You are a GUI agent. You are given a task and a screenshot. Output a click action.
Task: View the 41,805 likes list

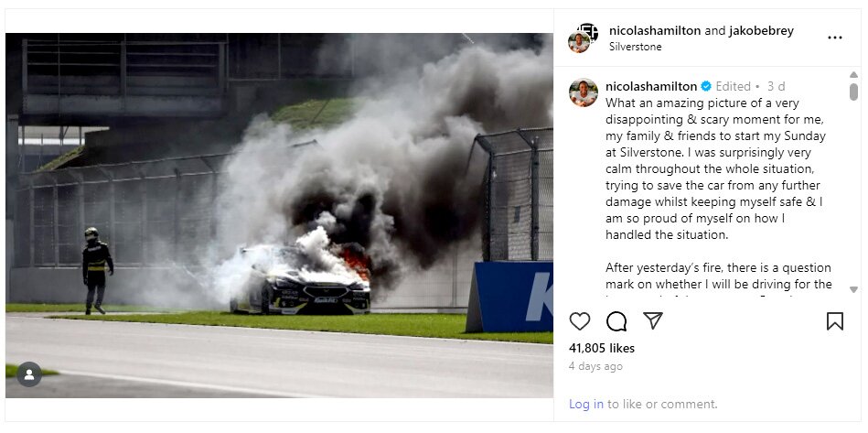pos(602,348)
